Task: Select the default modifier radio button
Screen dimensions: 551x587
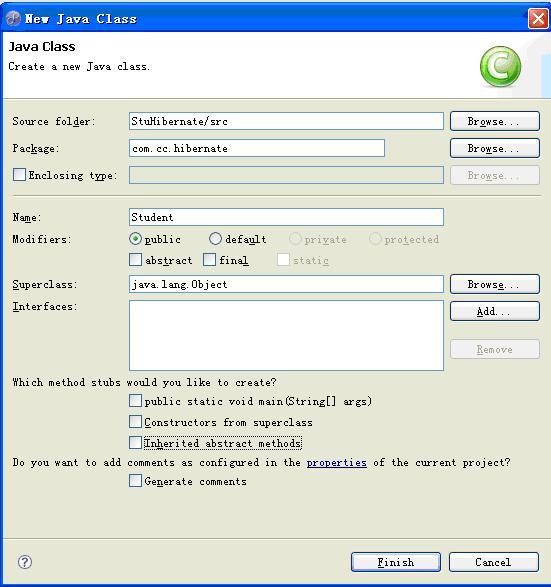Action: (215, 238)
